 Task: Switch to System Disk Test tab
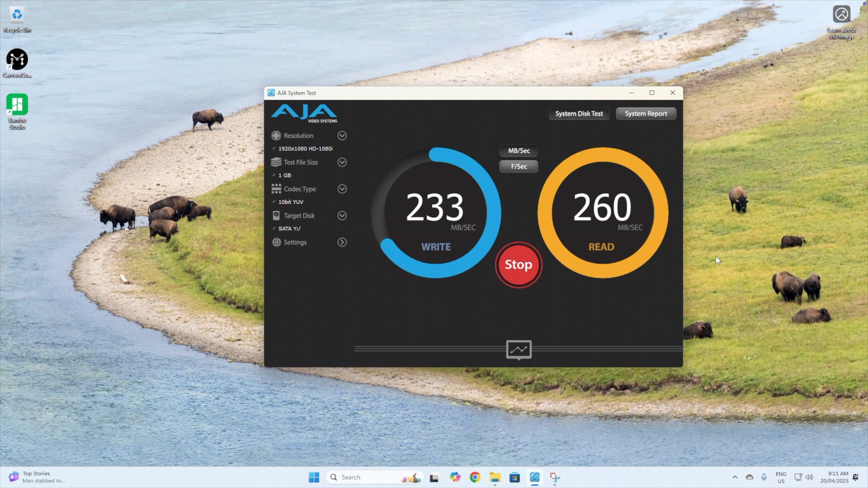[x=579, y=113]
